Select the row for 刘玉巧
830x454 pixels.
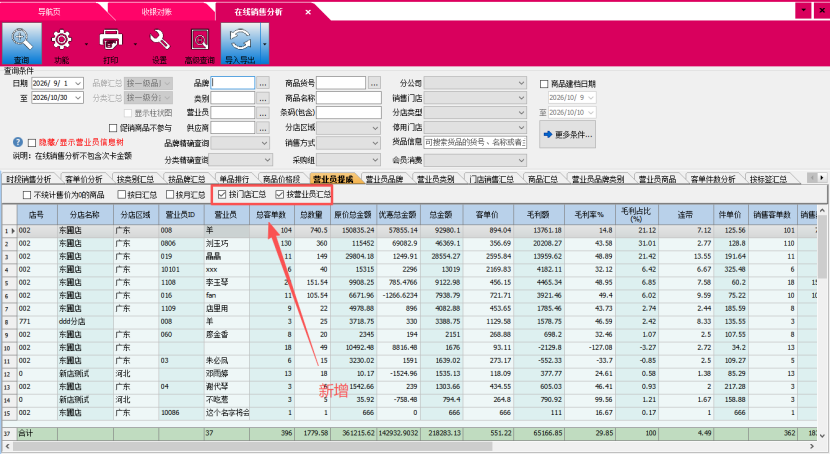[408, 243]
